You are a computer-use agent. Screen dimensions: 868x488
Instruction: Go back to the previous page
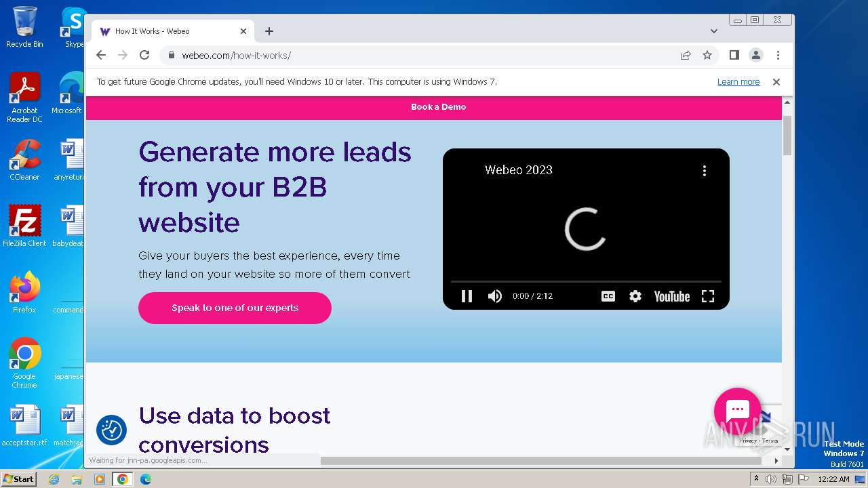click(x=101, y=55)
